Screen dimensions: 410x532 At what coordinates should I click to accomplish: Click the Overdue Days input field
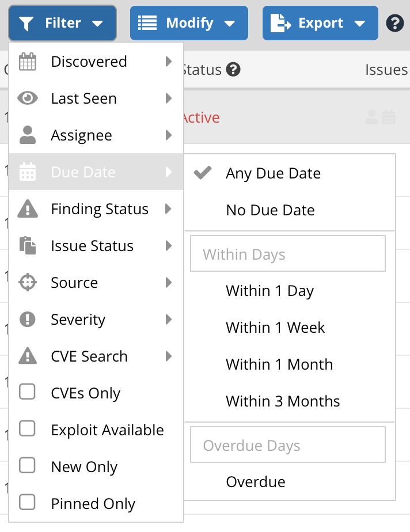288,444
